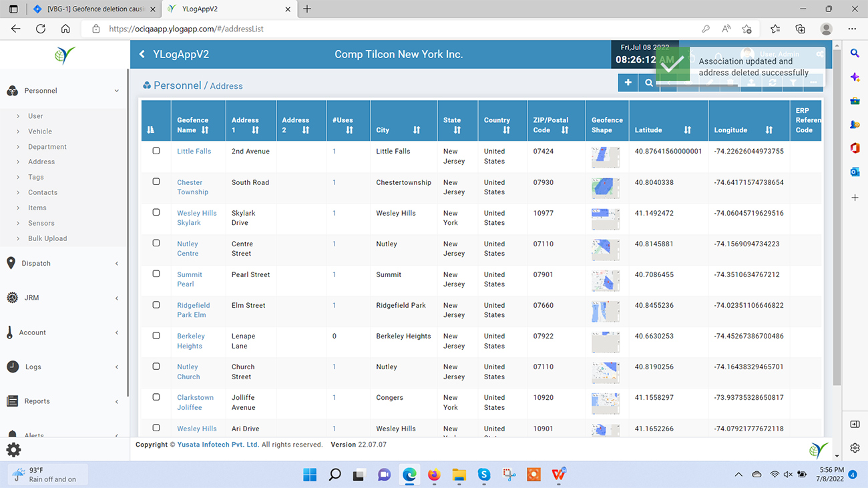
Task: Click the browser refresh button
Action: click(x=41, y=29)
